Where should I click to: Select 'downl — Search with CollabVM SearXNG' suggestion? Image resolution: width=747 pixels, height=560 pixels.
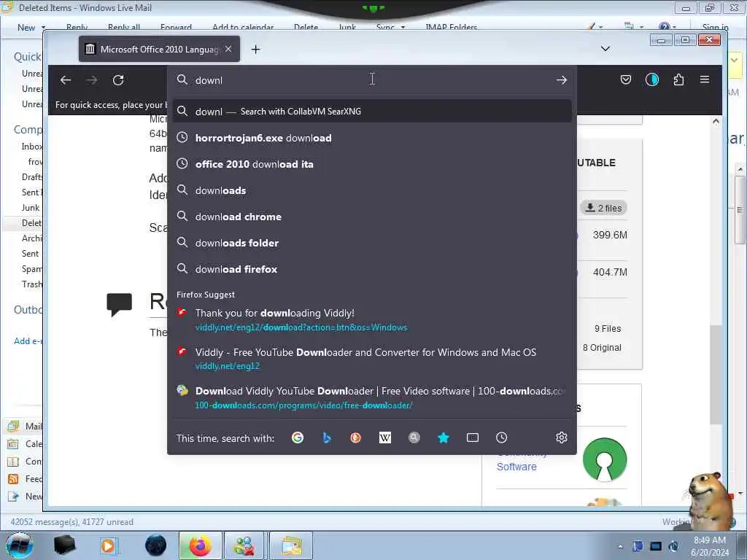click(x=371, y=112)
